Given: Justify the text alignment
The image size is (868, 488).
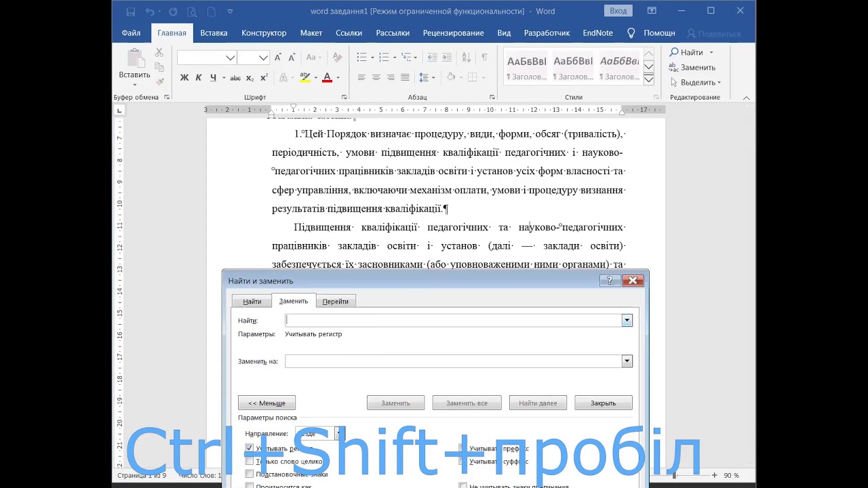Looking at the screenshot, I should click(x=405, y=78).
